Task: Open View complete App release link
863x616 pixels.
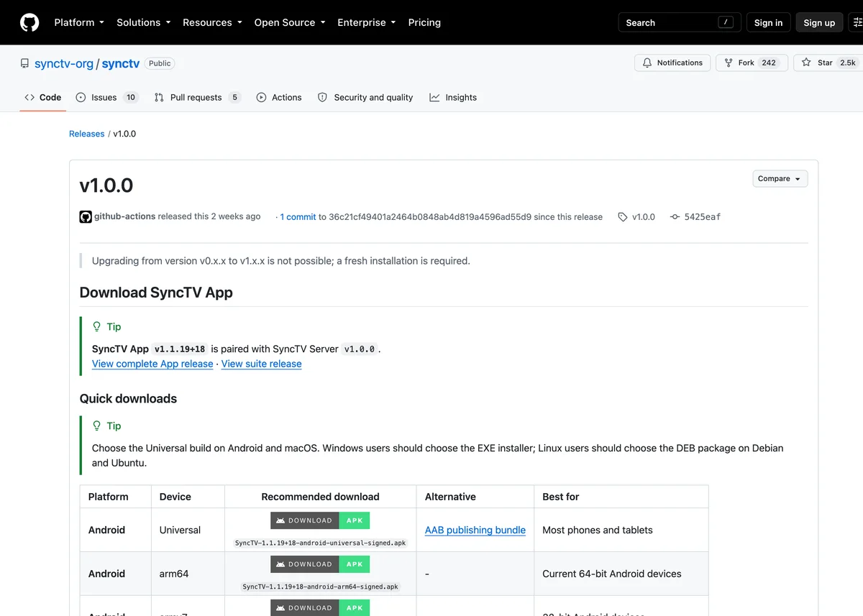Action: 152,364
